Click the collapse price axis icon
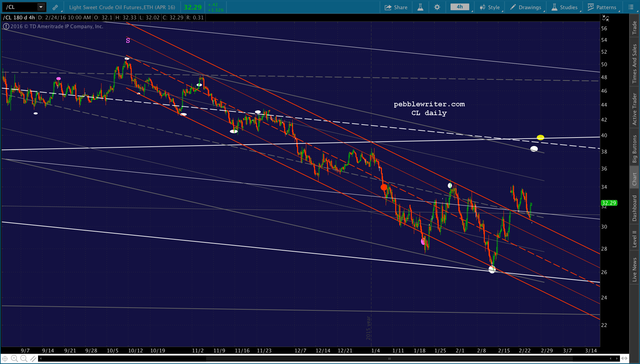Screen dimensions: 640x364 605,18
